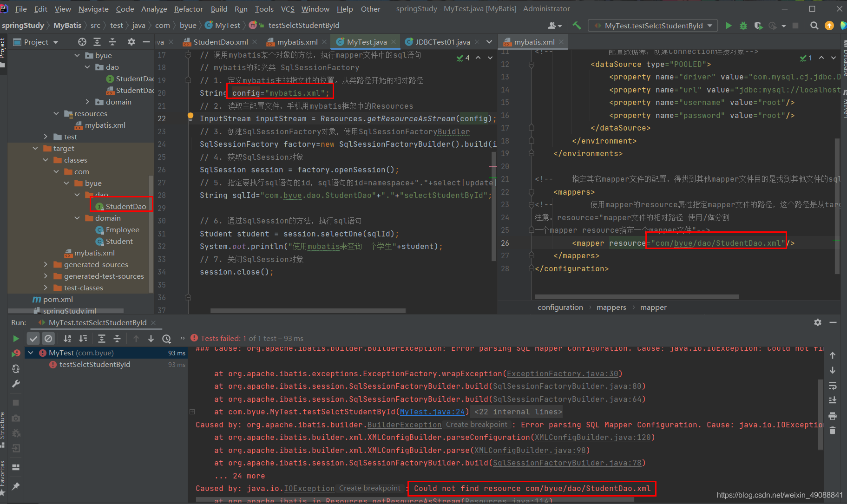Collapse the target folder
Screen dimensions: 847x504
(x=36, y=148)
